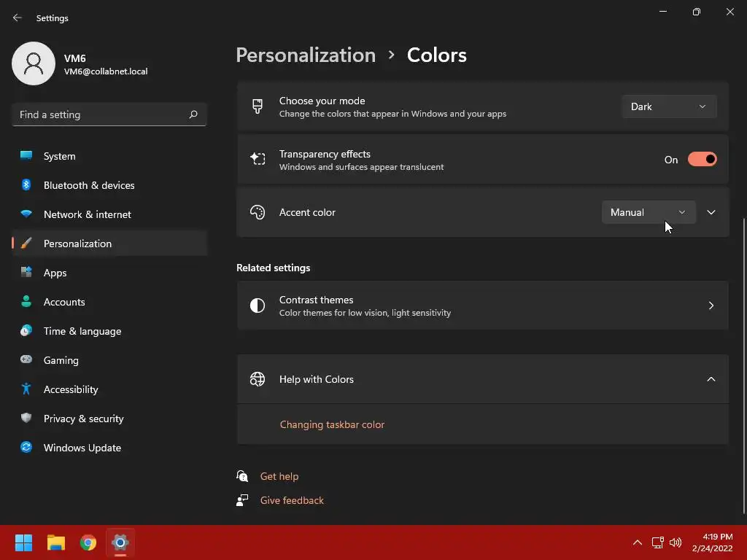747x560 pixels.
Task: Click the back arrow in Settings header
Action: [x=18, y=18]
